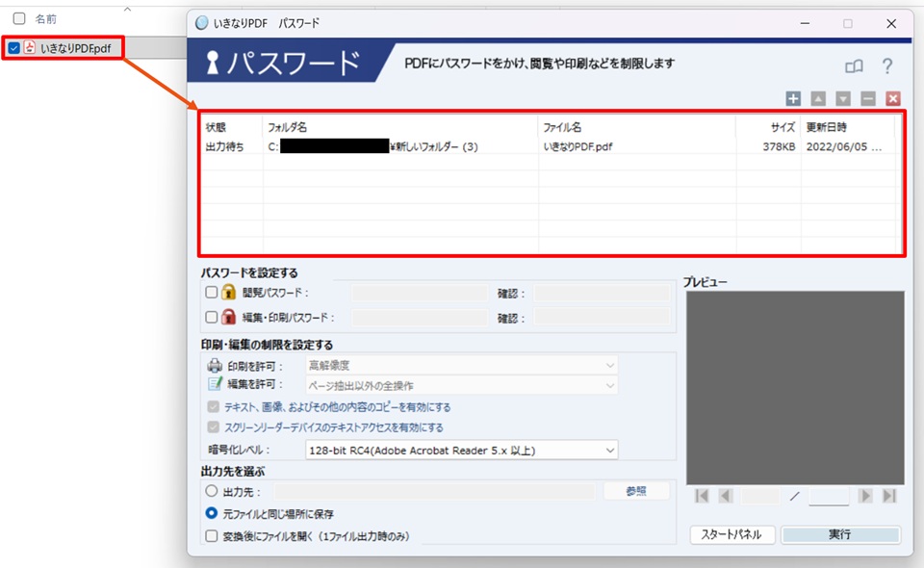The height and width of the screenshot is (568, 924).
Task: Click the 出力先 path input field
Action: tap(435, 491)
